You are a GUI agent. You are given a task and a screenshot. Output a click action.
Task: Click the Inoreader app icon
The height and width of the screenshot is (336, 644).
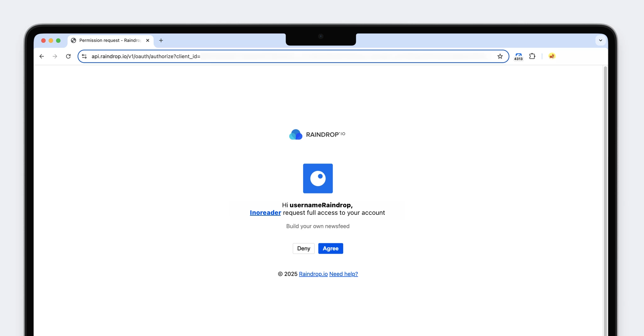pyautogui.click(x=318, y=178)
